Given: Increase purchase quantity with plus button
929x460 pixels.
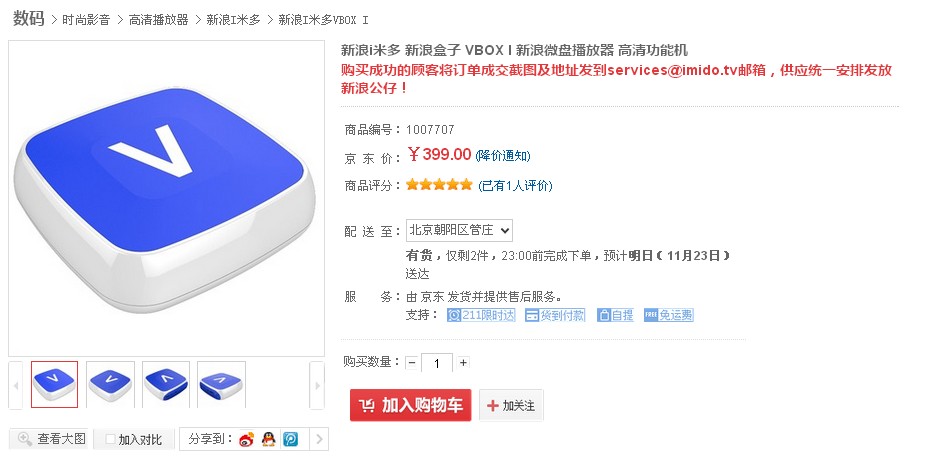Looking at the screenshot, I should click(x=463, y=363).
